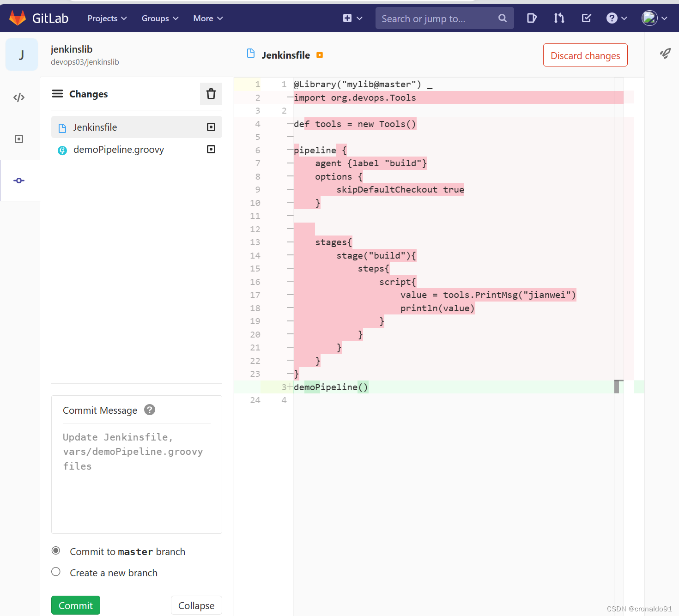Open the More menu in navbar

[208, 18]
